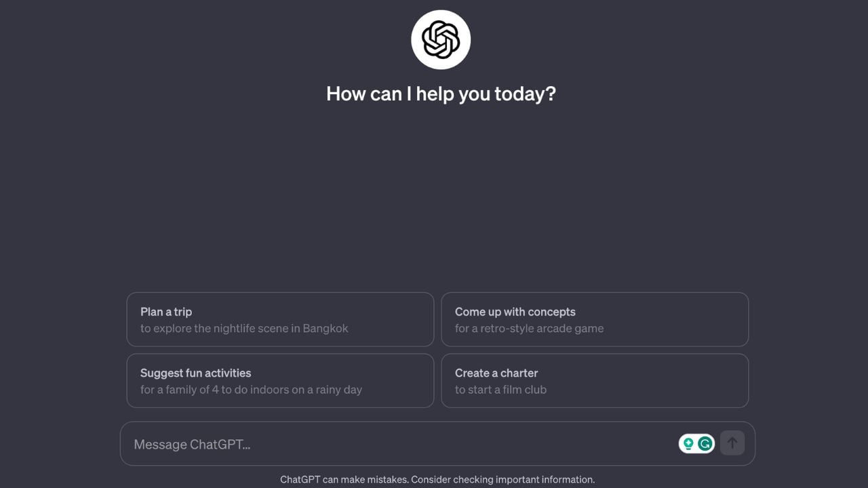Choose the "Come up with concepts" suggestion title
This screenshot has height=488, width=868.
pos(515,312)
